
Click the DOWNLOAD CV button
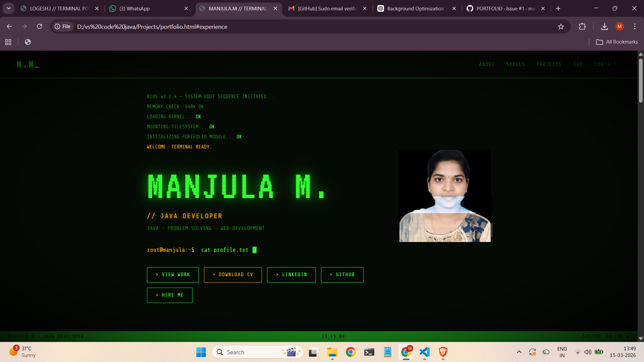point(233,275)
